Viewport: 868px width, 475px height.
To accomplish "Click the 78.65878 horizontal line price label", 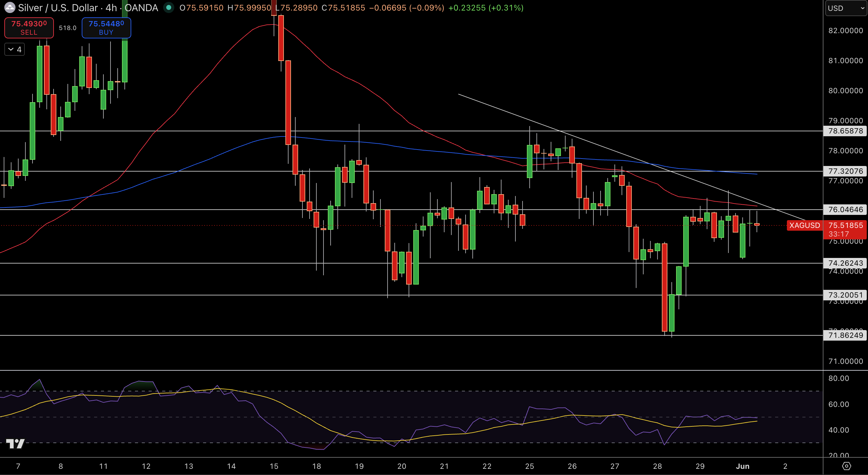I will [845, 131].
